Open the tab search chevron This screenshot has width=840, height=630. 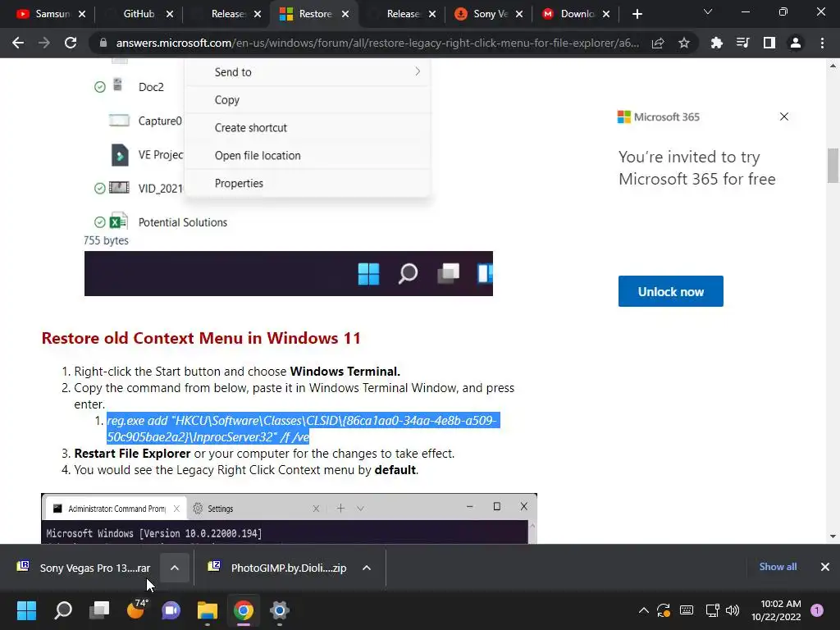[x=708, y=11]
